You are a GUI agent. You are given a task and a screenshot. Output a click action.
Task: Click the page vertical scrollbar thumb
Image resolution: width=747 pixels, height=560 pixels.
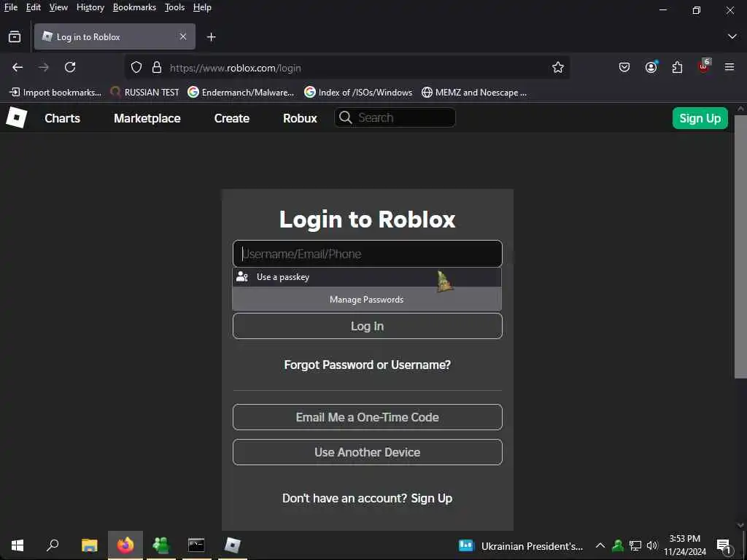(740, 248)
